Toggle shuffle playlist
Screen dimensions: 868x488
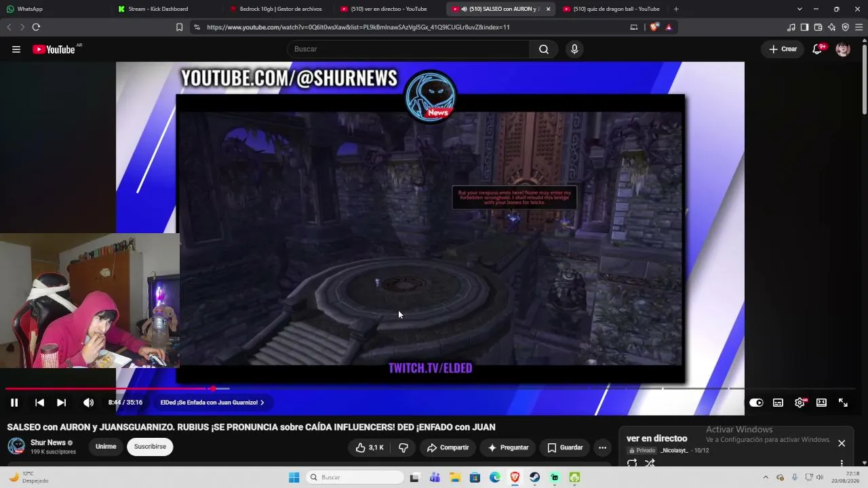coord(650,463)
